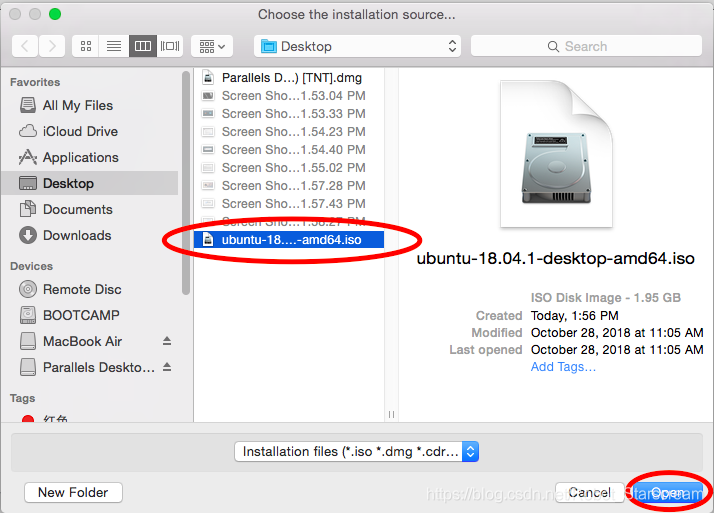Open iCloud Drive in sidebar
Image resolution: width=714 pixels, height=513 pixels.
pyautogui.click(x=90, y=131)
